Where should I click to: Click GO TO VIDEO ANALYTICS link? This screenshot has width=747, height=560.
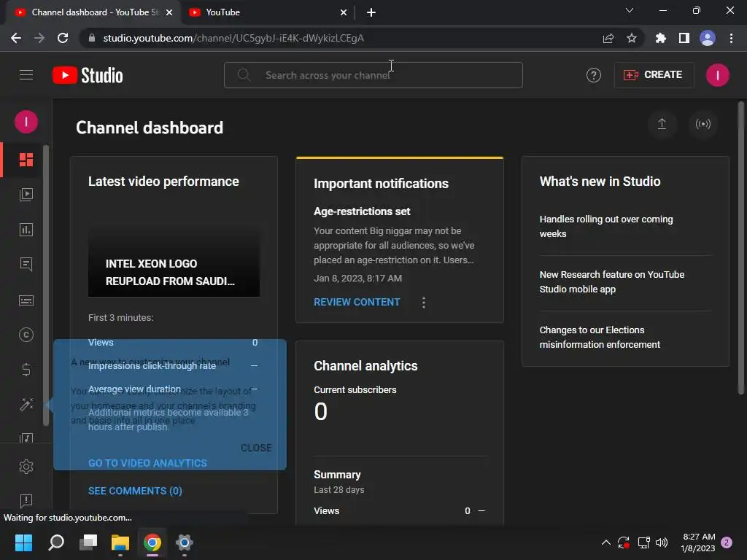point(147,463)
